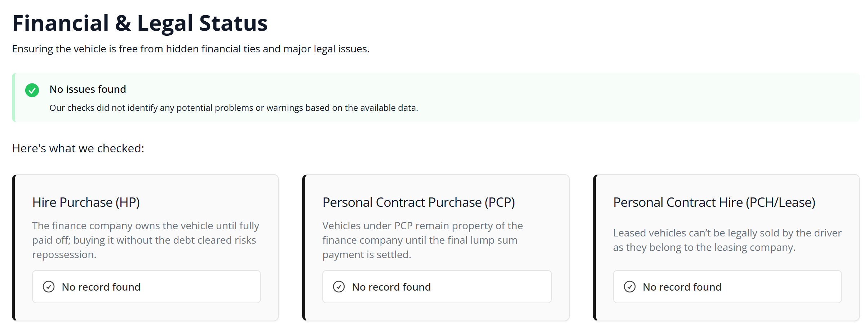The image size is (868, 335).
Task: Click the hidden financial ties subtitle
Action: click(x=191, y=49)
